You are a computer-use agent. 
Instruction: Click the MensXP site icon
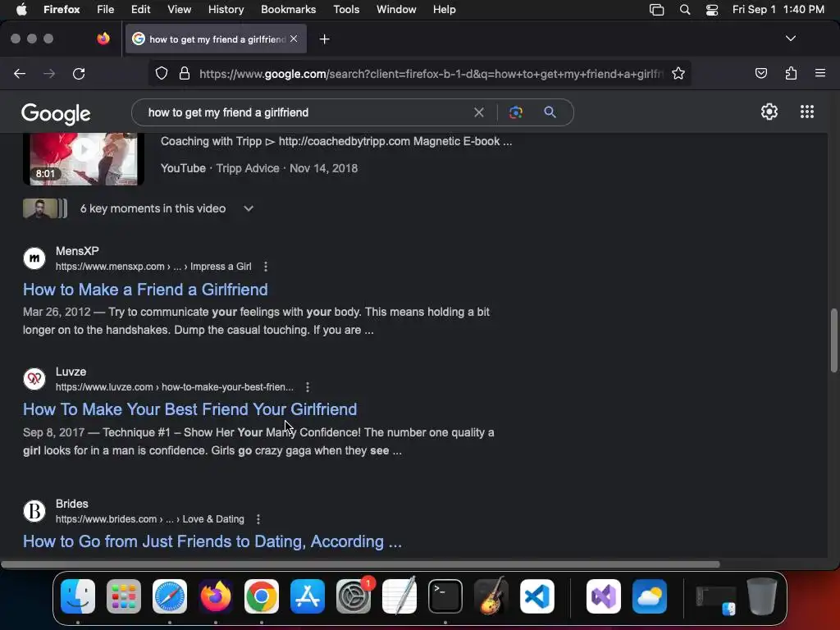34,258
